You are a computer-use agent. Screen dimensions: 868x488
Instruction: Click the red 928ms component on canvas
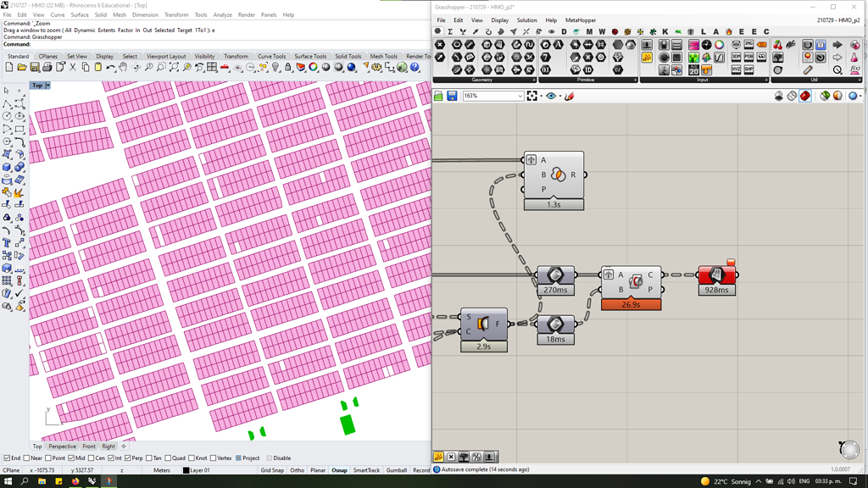pos(716,275)
